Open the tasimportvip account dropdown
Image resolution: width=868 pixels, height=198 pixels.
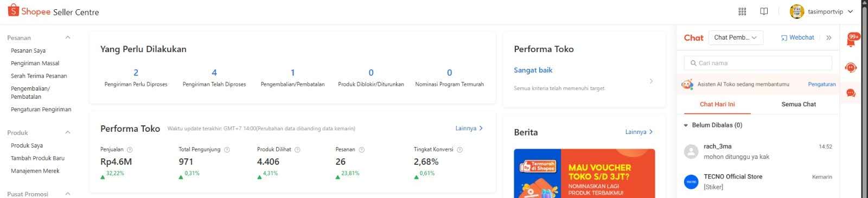(821, 11)
